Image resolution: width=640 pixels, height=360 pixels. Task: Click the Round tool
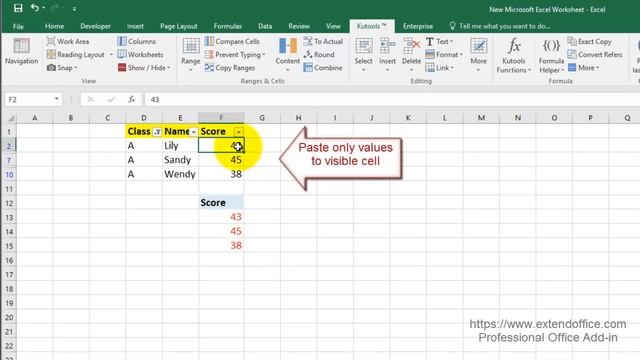319,54
